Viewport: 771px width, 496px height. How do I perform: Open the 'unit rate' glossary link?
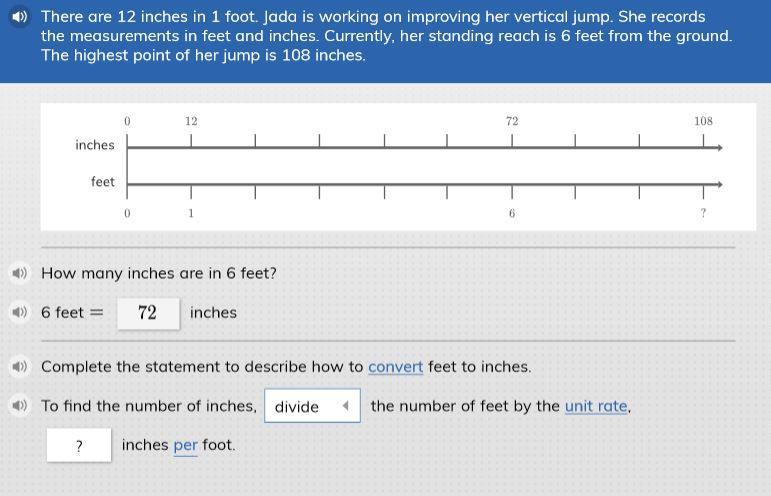(597, 406)
